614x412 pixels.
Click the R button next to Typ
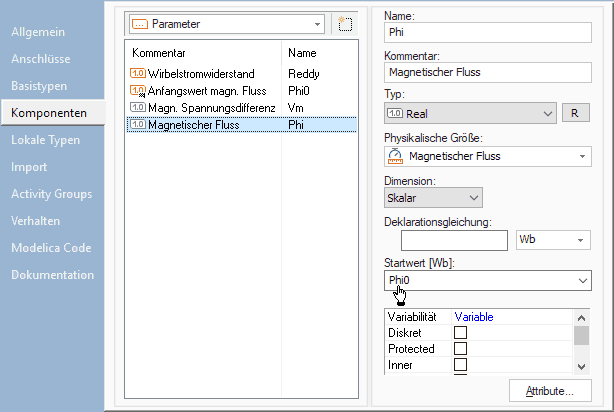click(575, 113)
